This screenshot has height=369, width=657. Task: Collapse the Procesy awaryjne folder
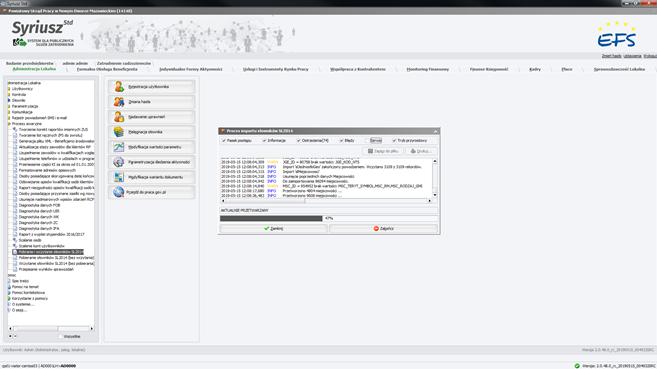(x=9, y=124)
